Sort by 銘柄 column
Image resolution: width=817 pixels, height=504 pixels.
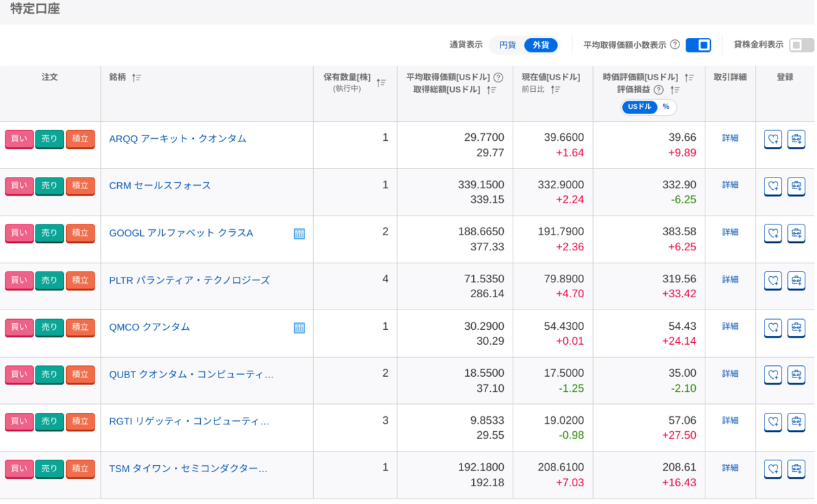pyautogui.click(x=136, y=78)
